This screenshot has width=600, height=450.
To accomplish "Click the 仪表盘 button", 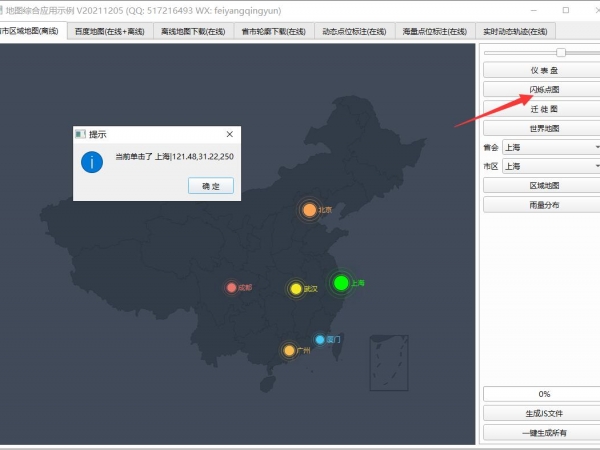I will pos(543,71).
